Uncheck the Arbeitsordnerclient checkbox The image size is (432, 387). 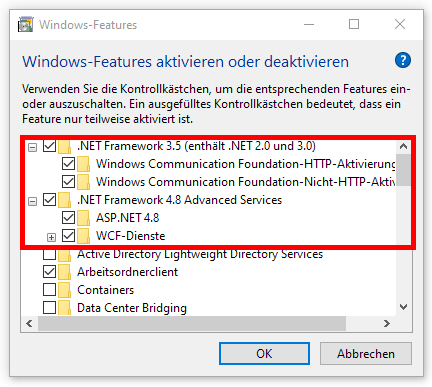click(49, 272)
